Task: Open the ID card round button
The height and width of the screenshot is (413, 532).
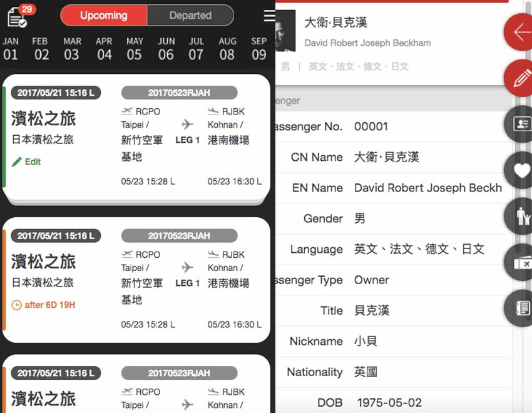Action: (x=519, y=124)
